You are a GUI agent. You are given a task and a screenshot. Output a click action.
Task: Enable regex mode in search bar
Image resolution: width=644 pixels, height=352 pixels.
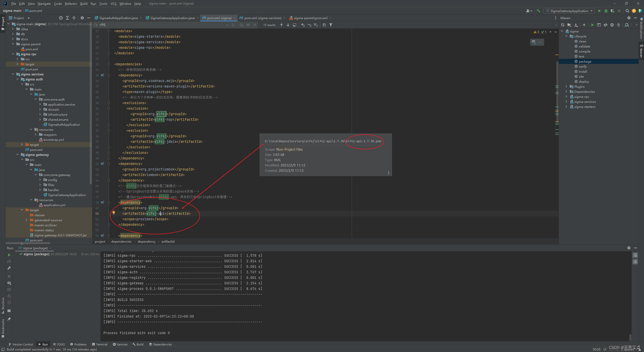(255, 25)
